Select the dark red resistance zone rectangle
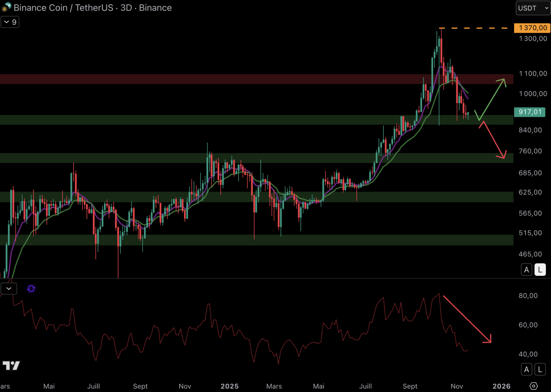The width and height of the screenshot is (551, 392). [x=218, y=79]
